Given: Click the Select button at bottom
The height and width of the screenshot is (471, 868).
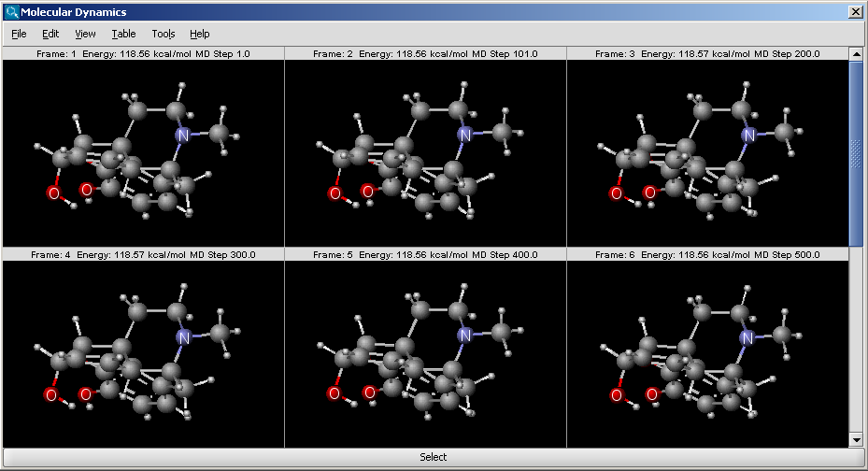Looking at the screenshot, I should point(433,457).
